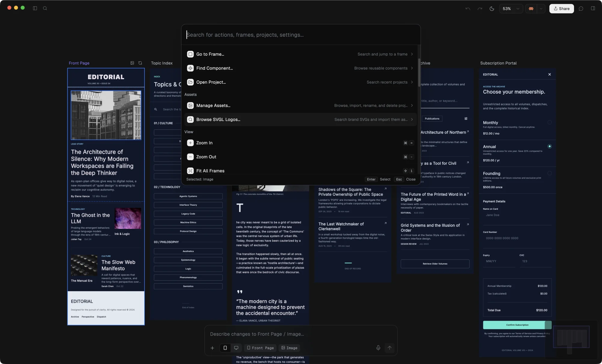Click the undo arrow icon

pos(468,9)
